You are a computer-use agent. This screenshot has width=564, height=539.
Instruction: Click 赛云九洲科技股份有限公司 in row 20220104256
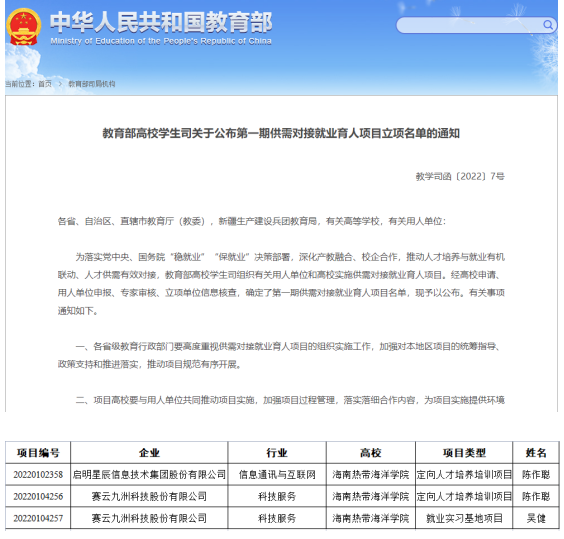coord(149,497)
